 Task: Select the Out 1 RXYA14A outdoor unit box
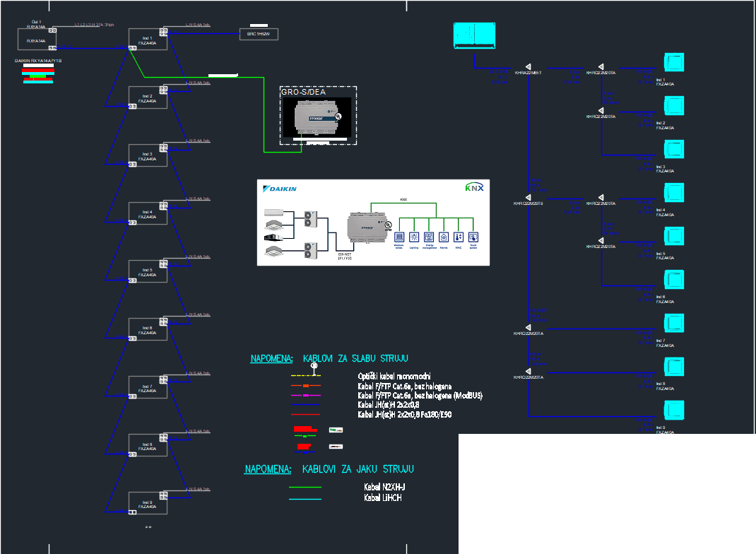(36, 38)
